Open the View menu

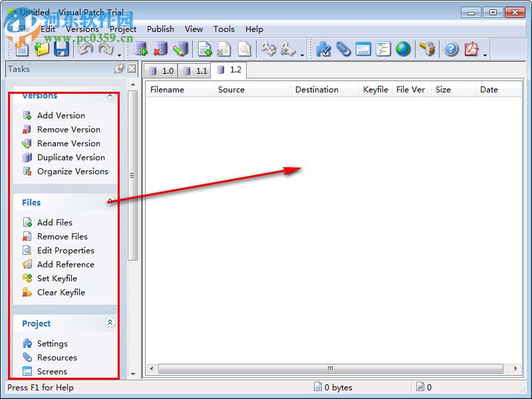(x=194, y=29)
